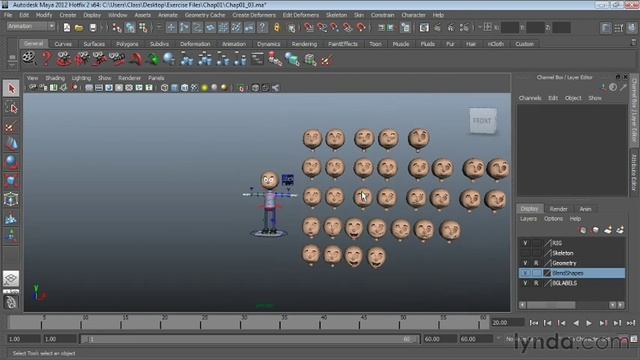640x360 pixels.
Task: Choose the Paint selection tool
Action: 11,127
